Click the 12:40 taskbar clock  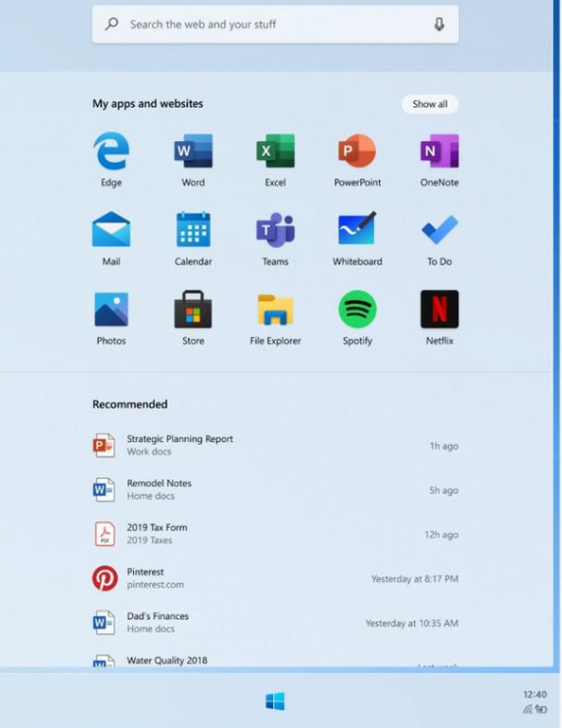click(x=535, y=695)
